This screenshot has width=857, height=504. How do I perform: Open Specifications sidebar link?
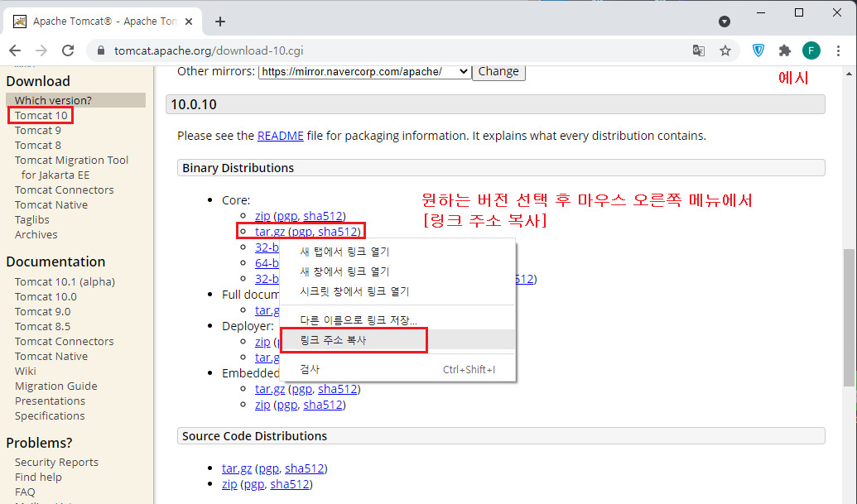(50, 415)
